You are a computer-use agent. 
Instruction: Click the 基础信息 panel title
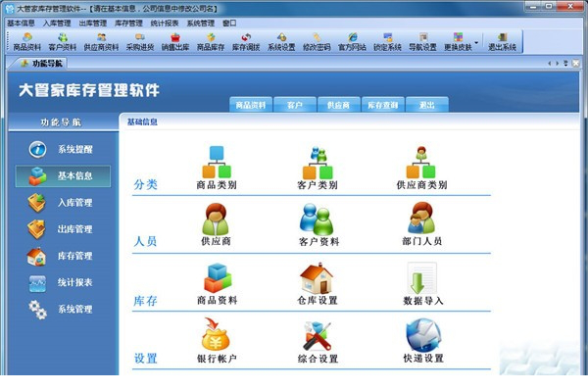(142, 122)
